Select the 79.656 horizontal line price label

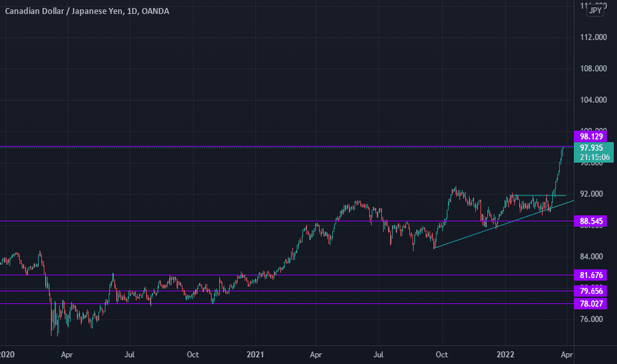click(591, 291)
